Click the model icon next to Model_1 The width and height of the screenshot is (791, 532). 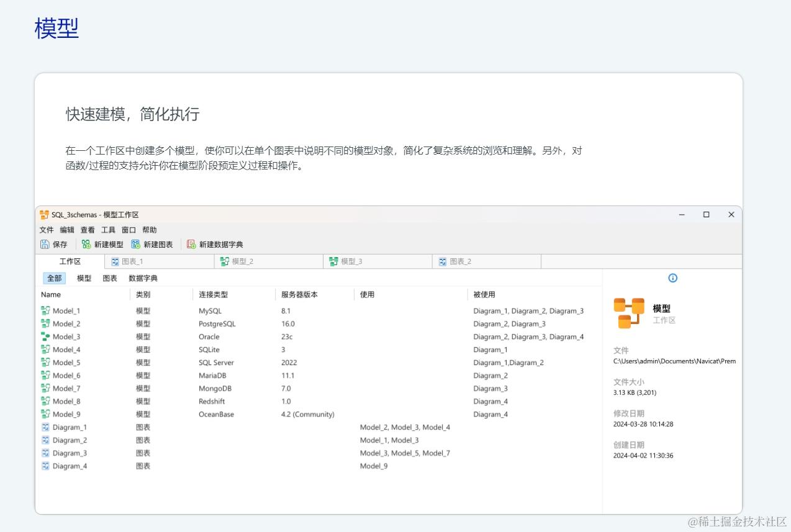(45, 310)
